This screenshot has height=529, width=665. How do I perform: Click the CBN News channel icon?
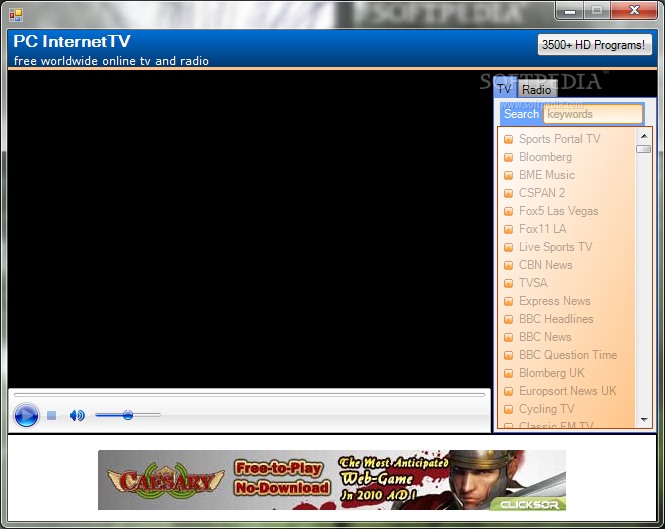[x=508, y=266]
